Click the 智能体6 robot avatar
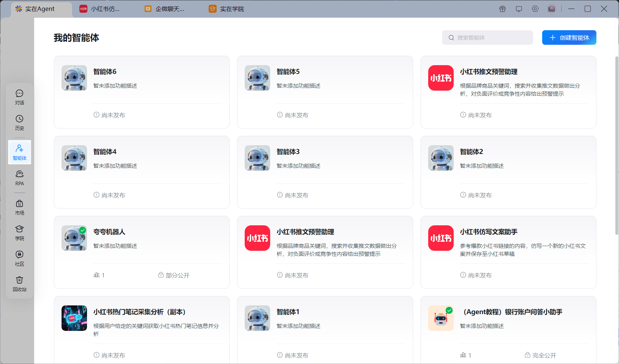 [74, 78]
